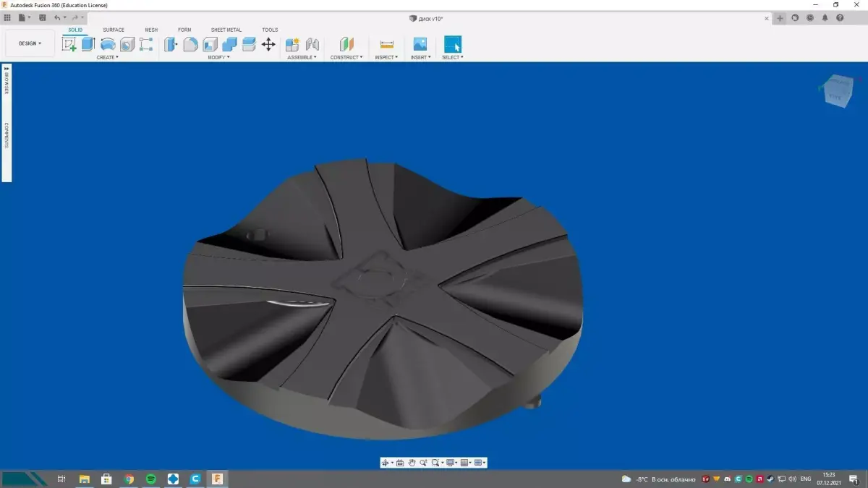
Task: Open the Notifications bell
Action: coord(825,18)
